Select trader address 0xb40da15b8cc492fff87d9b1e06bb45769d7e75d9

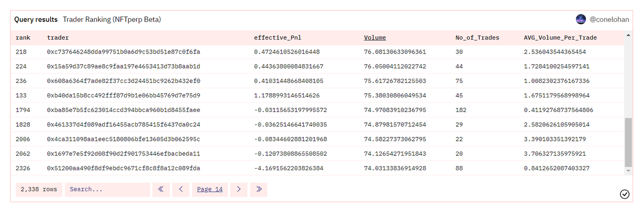123,95
